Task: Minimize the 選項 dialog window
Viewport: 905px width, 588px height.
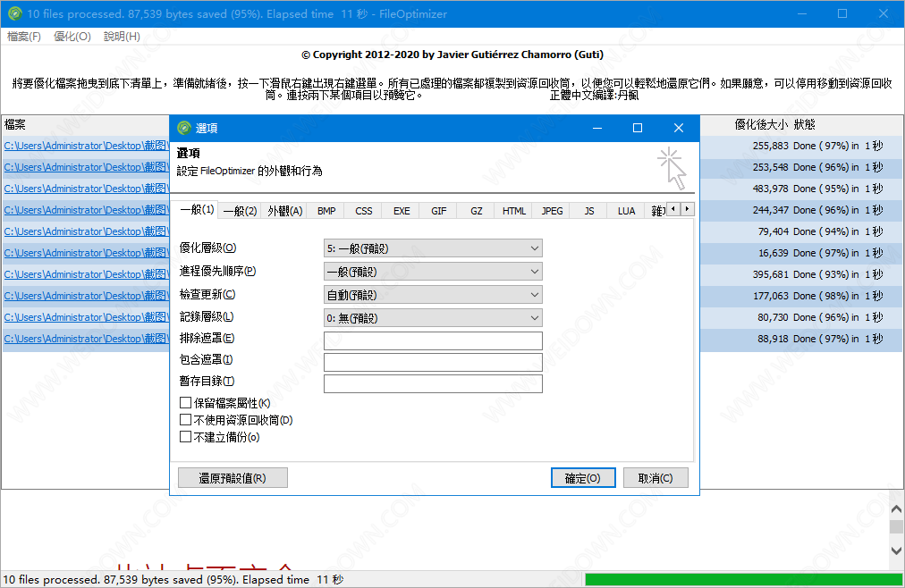Action: tap(597, 128)
